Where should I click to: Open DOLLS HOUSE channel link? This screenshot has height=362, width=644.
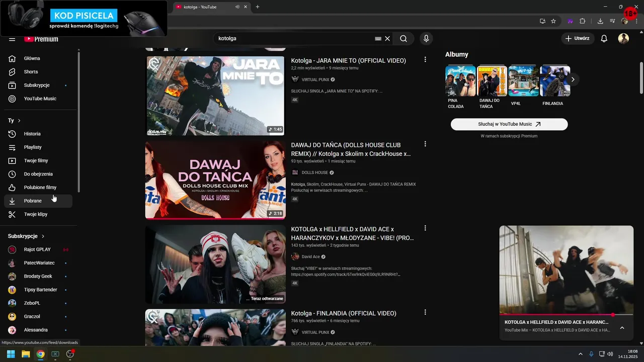point(314,172)
